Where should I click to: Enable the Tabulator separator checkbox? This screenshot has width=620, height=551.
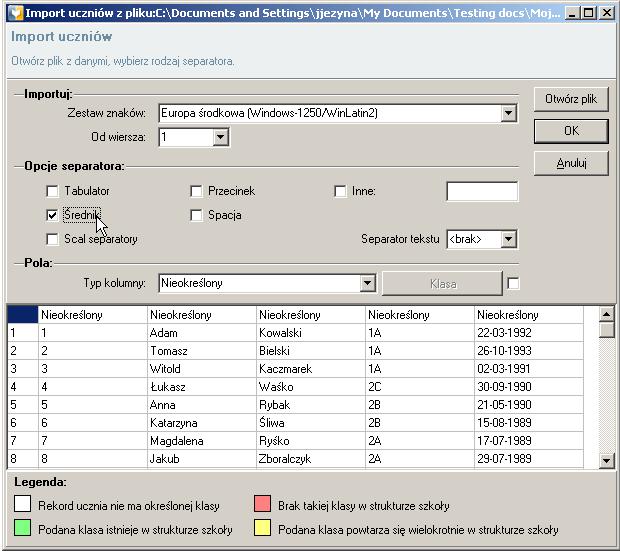pyautogui.click(x=52, y=191)
